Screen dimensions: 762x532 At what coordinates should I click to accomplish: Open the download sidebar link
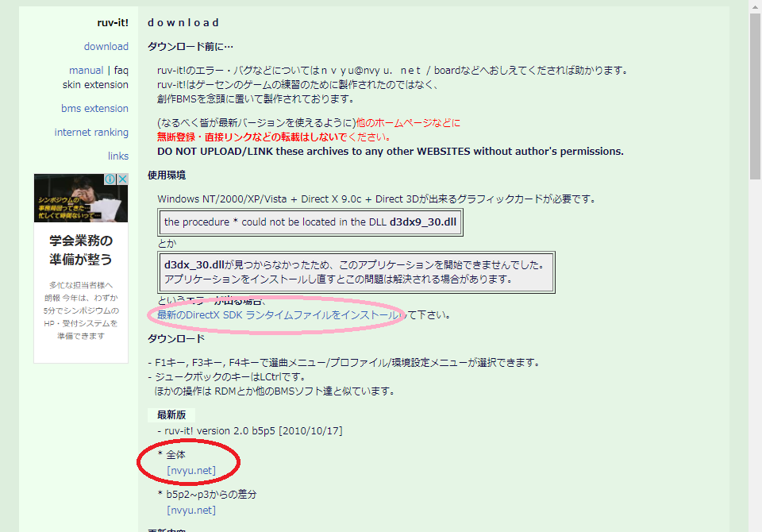point(106,47)
